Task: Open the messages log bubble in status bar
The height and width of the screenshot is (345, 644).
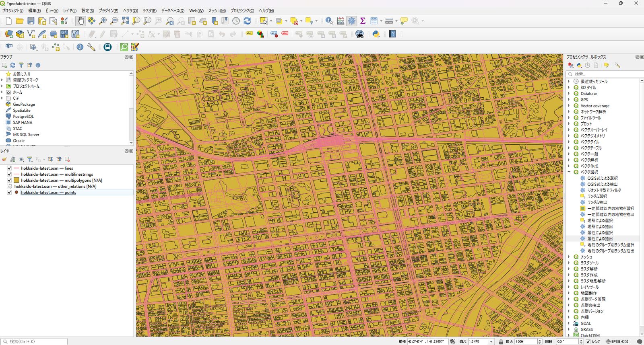Action: tap(639, 341)
